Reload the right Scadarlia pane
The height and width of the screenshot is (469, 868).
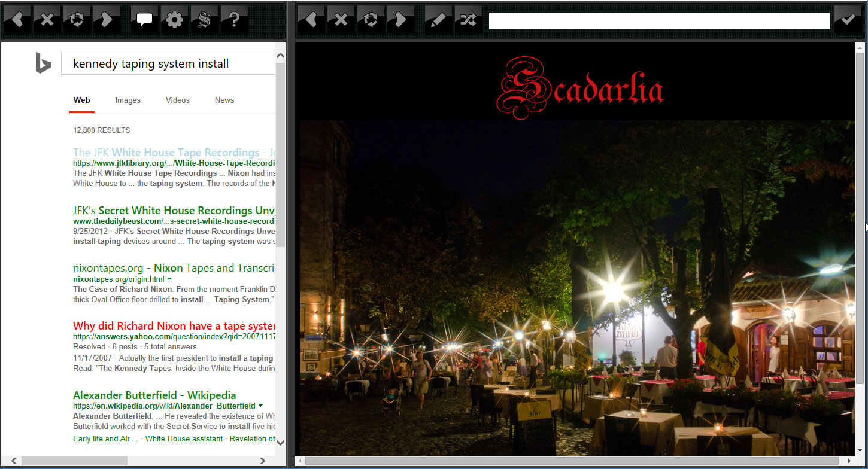pos(371,20)
